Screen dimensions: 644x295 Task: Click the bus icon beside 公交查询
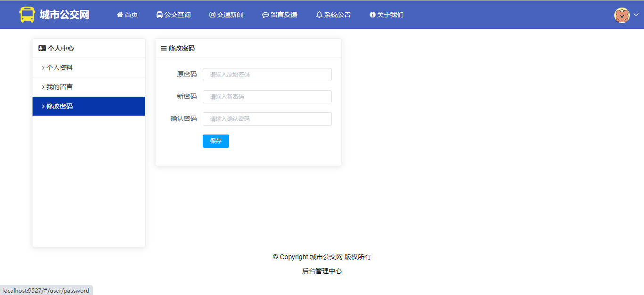coord(159,15)
